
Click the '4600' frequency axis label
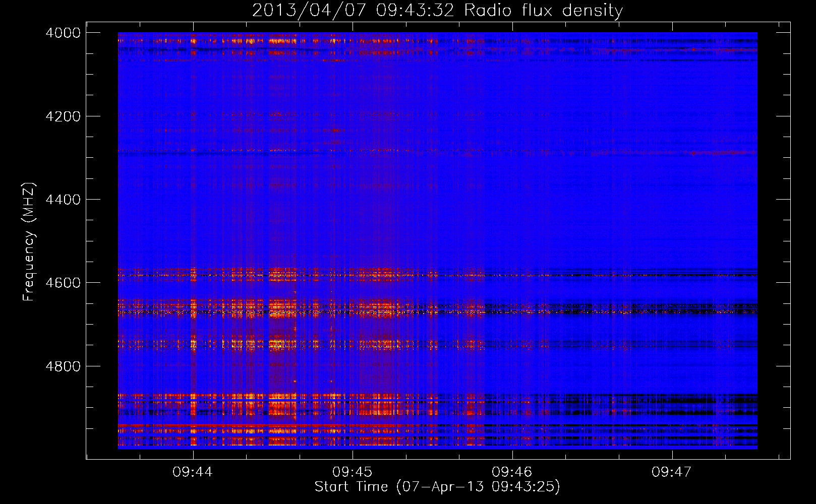pyautogui.click(x=63, y=283)
